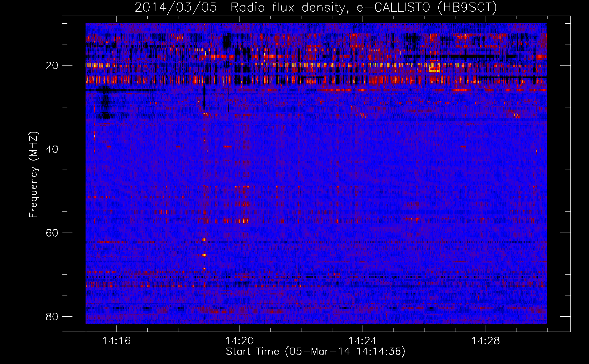Screen dimensions: 589x364
Task: Click the 80 MHz frequency tick label
Action: [x=52, y=317]
